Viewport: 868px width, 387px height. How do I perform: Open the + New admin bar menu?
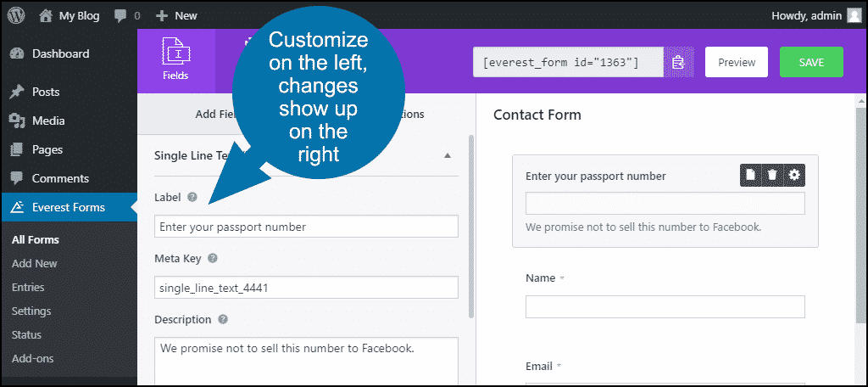[x=176, y=16]
